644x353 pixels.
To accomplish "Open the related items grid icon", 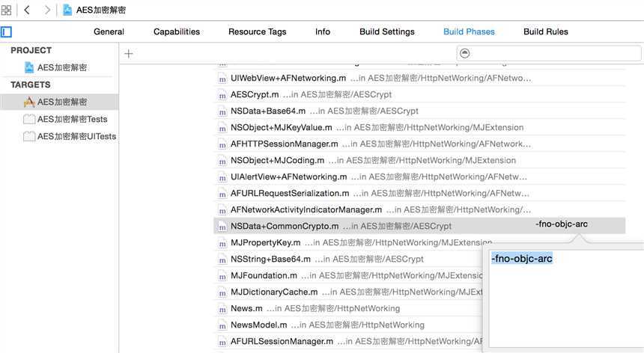I will click(6, 10).
